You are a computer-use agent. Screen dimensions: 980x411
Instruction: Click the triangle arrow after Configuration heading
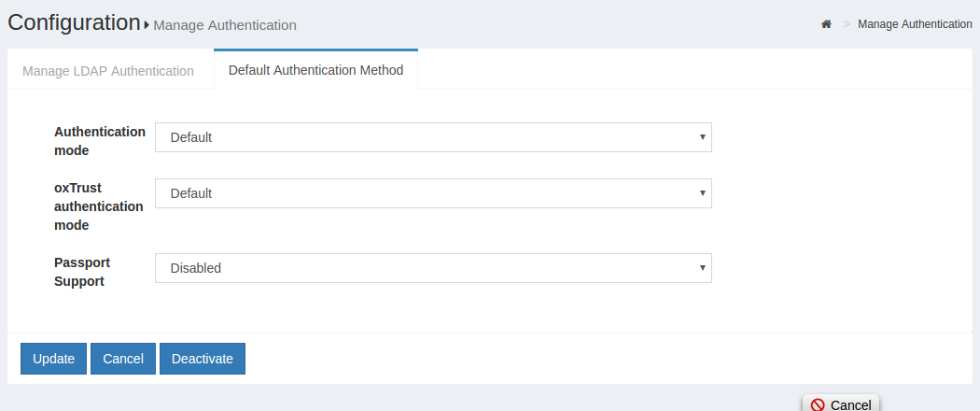coord(147,25)
